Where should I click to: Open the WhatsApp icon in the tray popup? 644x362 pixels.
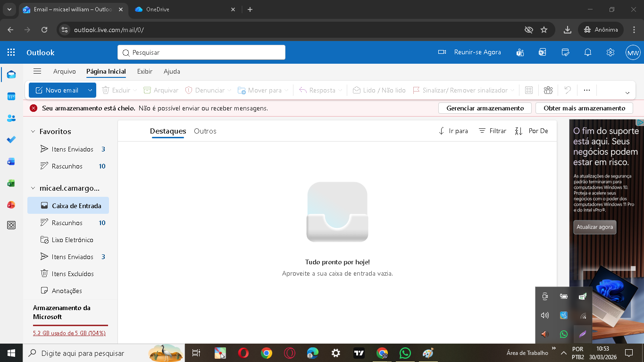[x=564, y=334]
